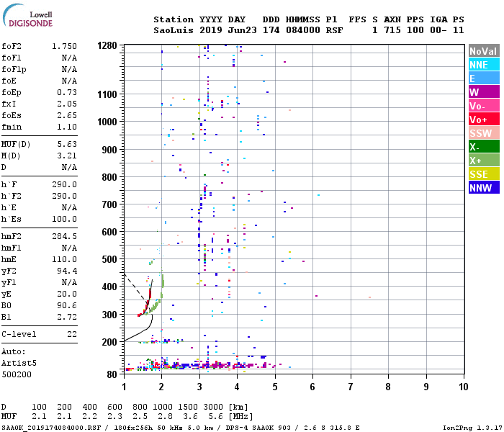
Task: Select the NoVal gray legend swatch
Action: click(x=484, y=51)
